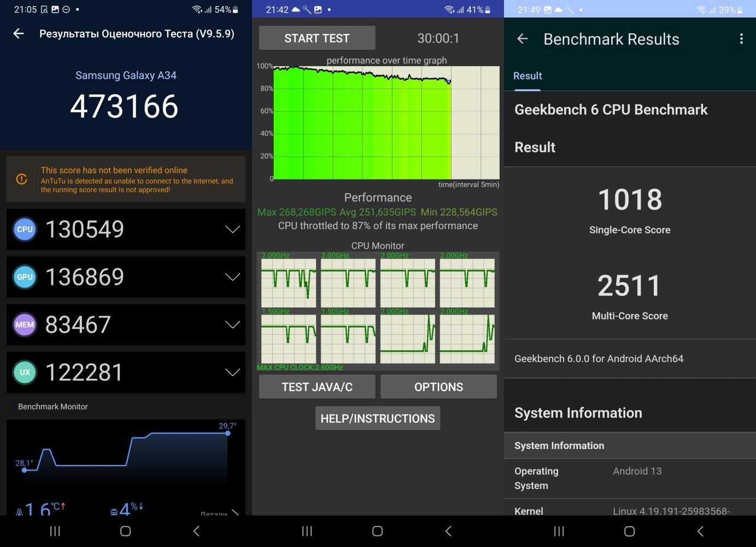The width and height of the screenshot is (756, 547).
Task: Open the OPTIONS button
Action: (x=438, y=387)
